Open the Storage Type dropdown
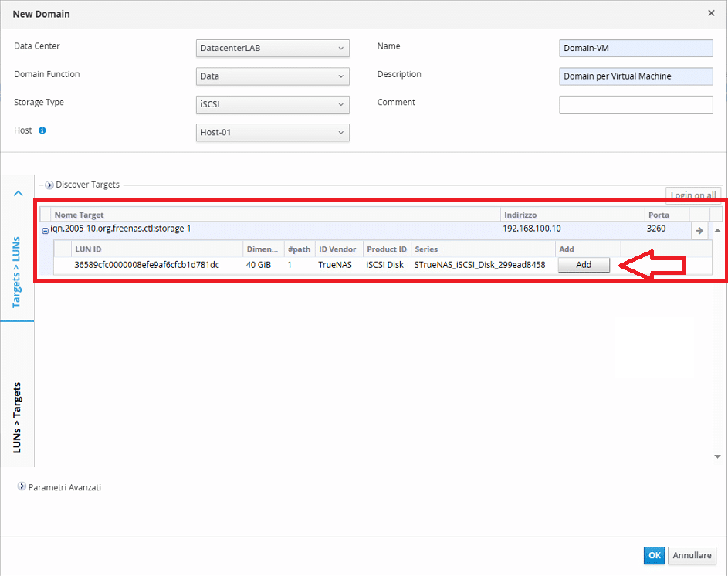The image size is (728, 576). coord(273,104)
